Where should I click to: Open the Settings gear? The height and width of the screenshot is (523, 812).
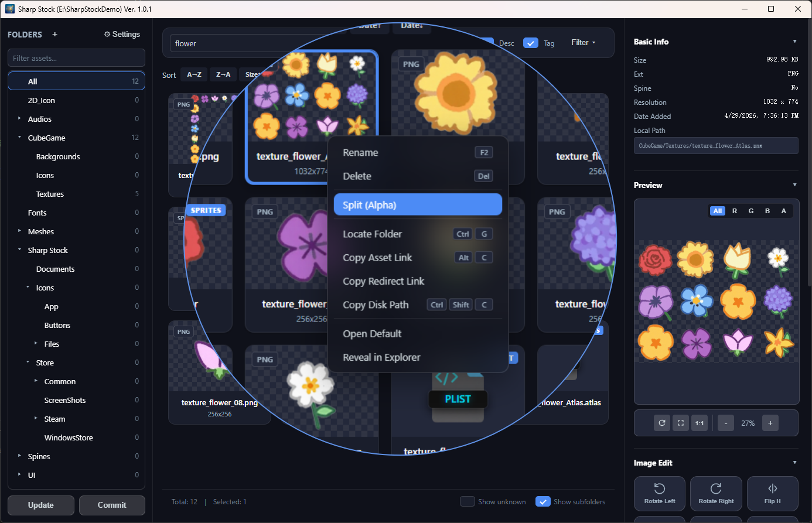coord(122,35)
